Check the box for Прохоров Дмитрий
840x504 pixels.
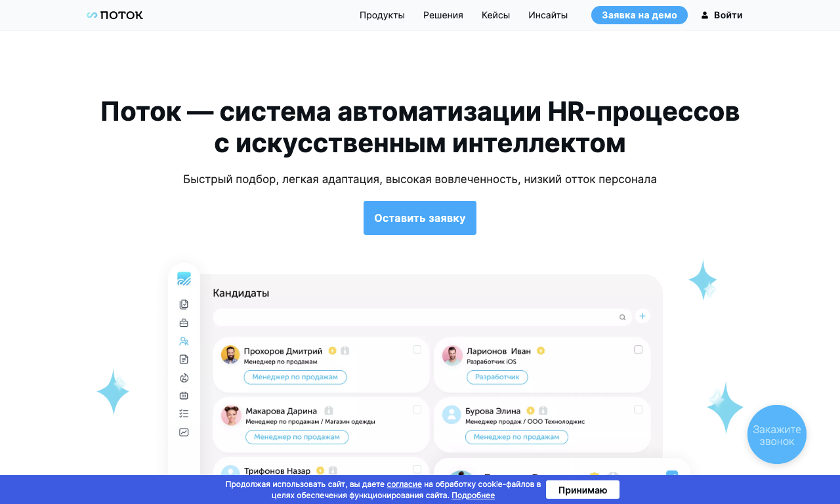coord(417,350)
